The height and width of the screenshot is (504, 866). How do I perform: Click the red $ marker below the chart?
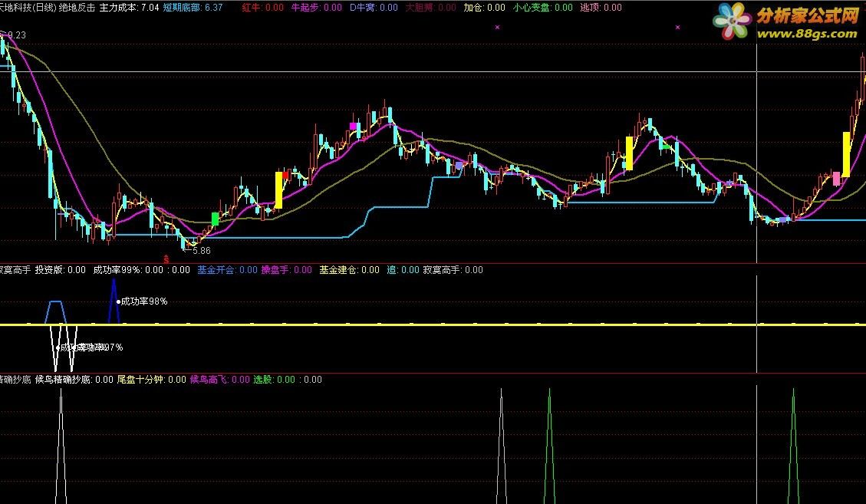click(166, 259)
